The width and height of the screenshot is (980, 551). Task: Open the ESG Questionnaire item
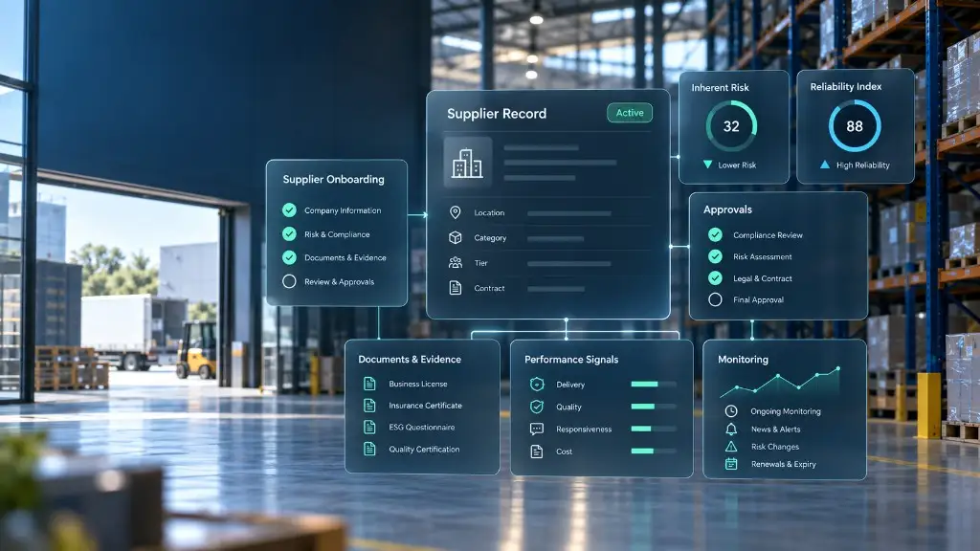coord(422,428)
